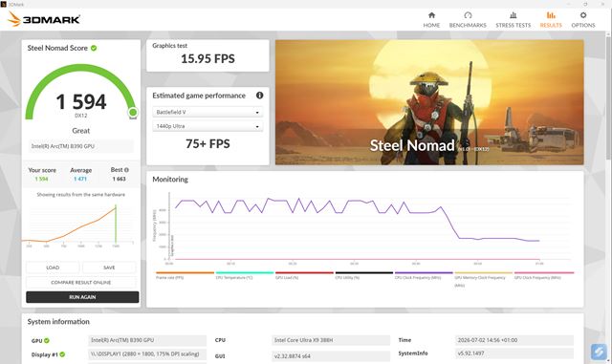This screenshot has width=612, height=364.
Task: Click the RUN AGAIN button
Action: (x=82, y=297)
